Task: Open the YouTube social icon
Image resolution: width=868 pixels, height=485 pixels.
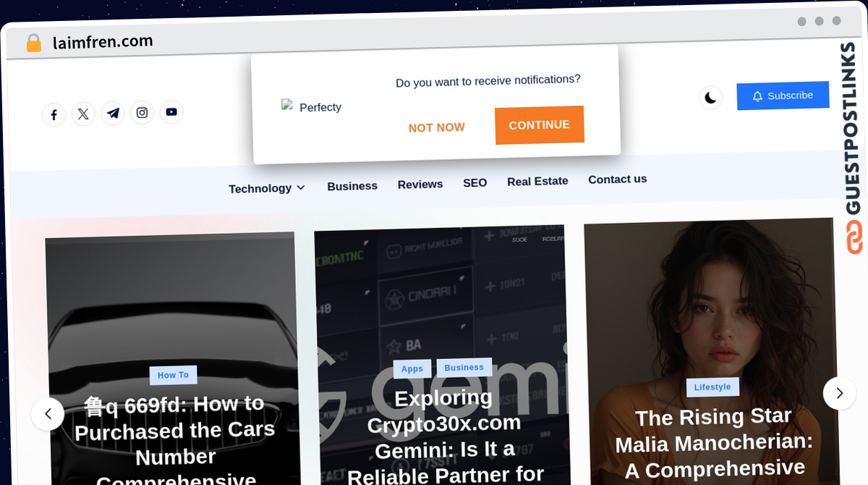Action: (171, 111)
